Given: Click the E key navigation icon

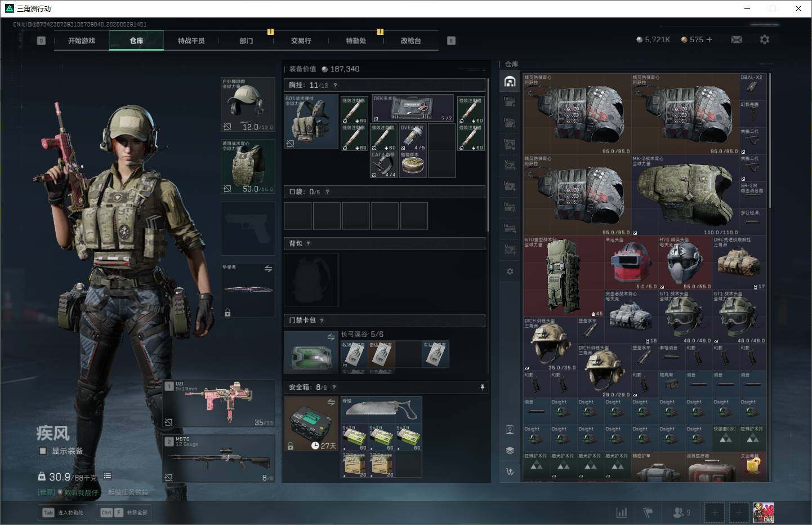Looking at the screenshot, I should tap(451, 41).
